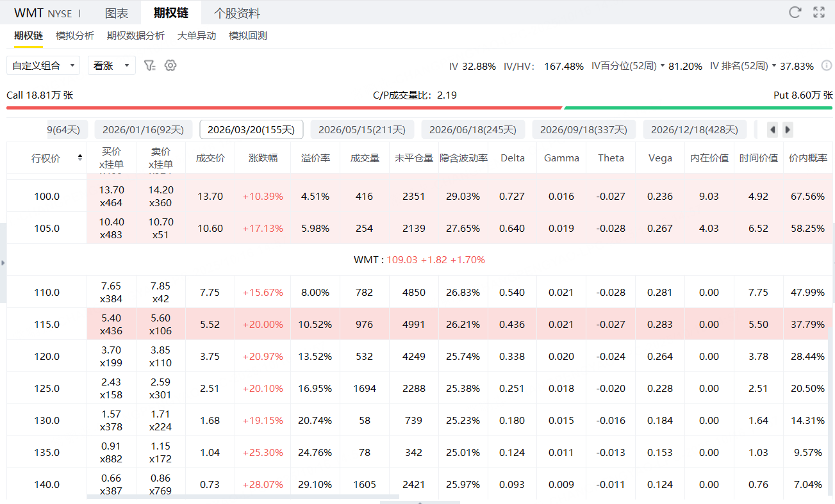Show earlier expiry dates with left arrow
The image size is (835, 504).
point(773,129)
